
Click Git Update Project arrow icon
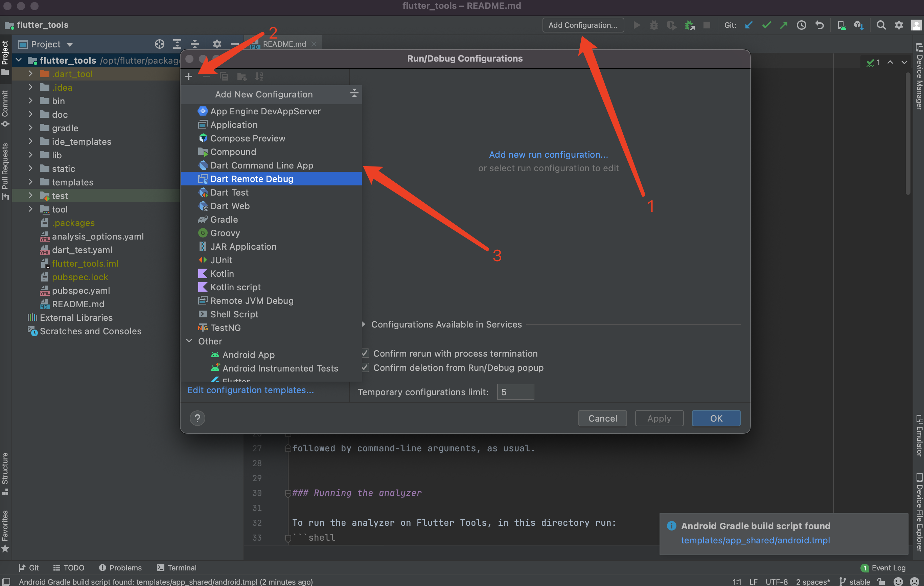point(749,25)
